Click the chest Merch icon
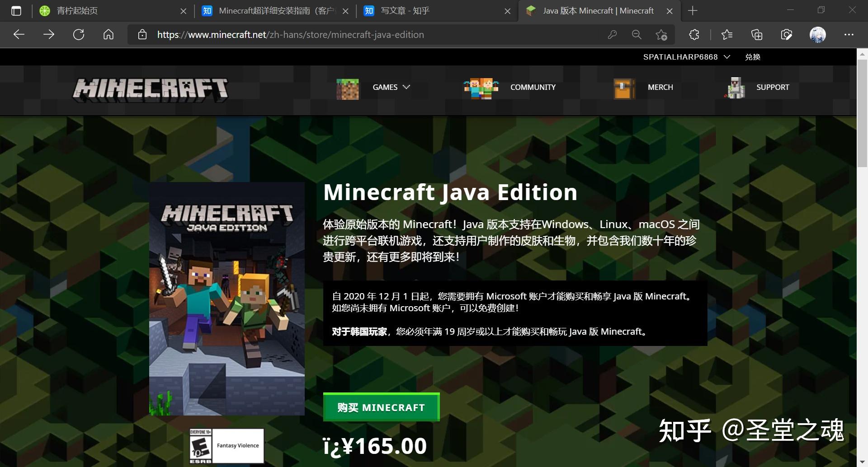This screenshot has width=868, height=467. click(624, 89)
